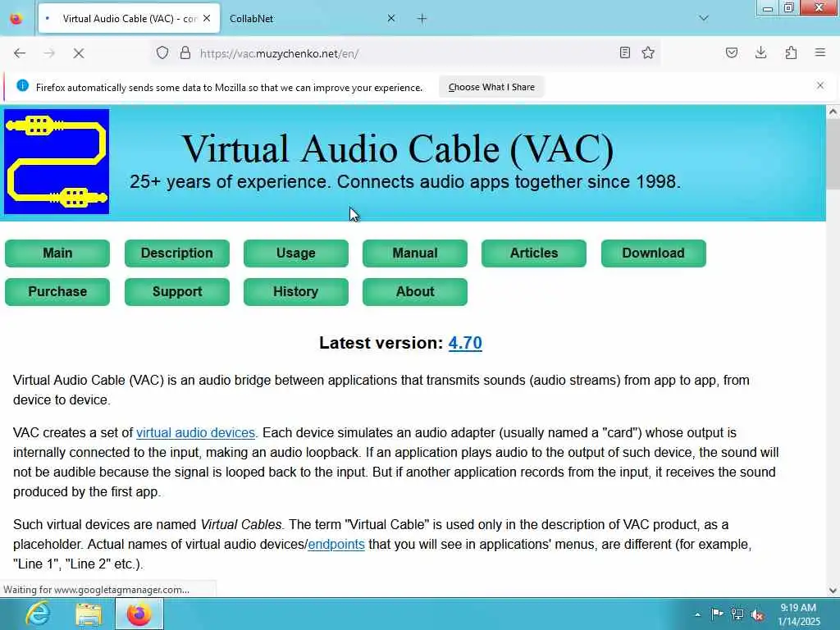The image size is (840, 630).
Task: Click the scrollbar down arrow
Action: point(833,591)
